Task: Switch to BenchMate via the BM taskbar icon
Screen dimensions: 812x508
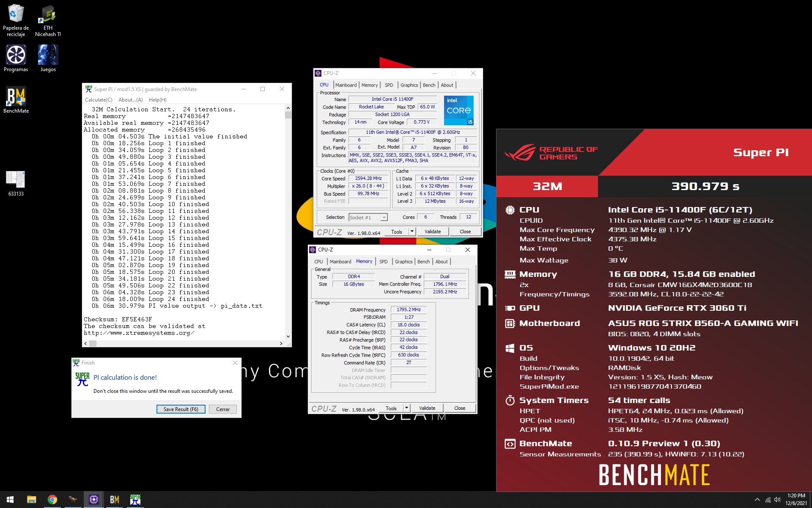Action: [x=115, y=500]
